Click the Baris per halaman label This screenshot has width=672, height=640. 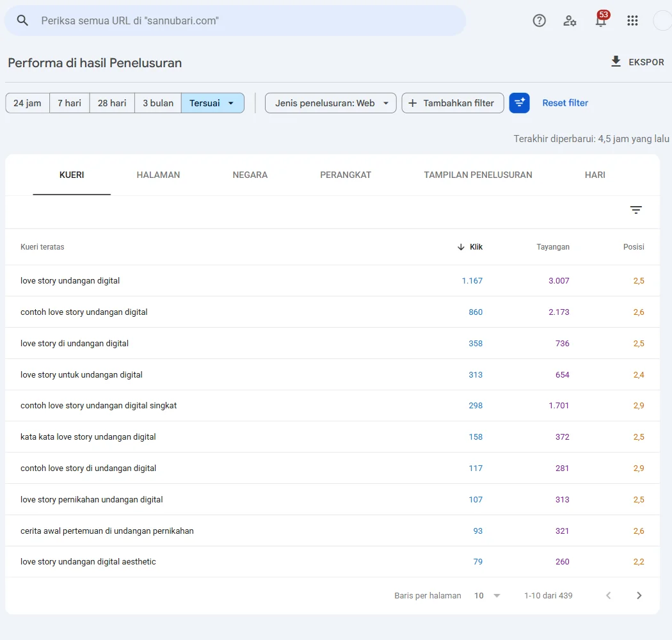coord(428,595)
